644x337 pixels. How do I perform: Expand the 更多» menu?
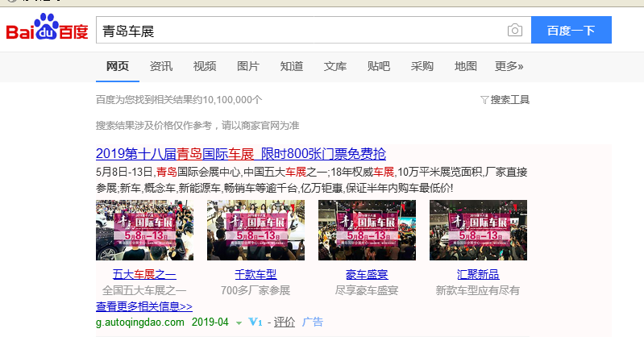coord(509,66)
